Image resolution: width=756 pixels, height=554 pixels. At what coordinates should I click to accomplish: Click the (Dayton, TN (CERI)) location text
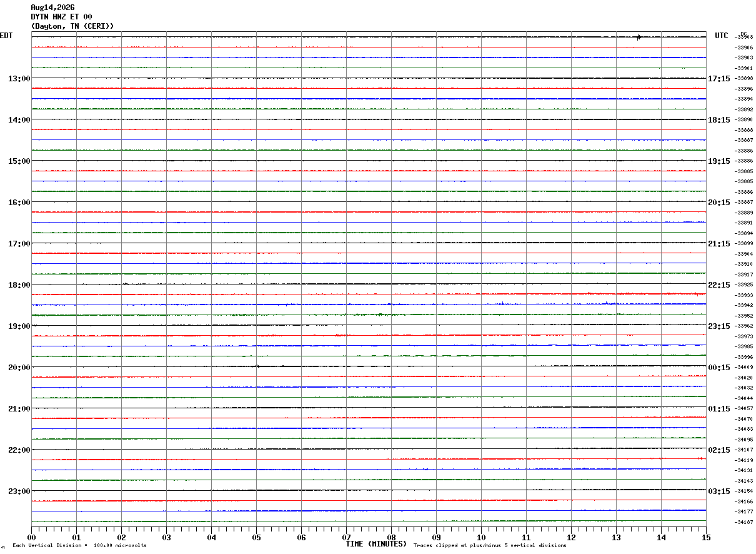tap(72, 26)
